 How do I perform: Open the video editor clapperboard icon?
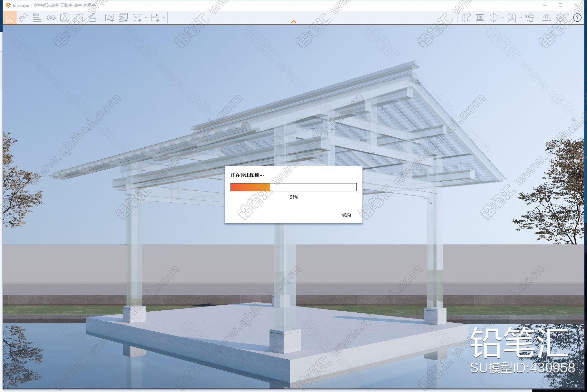click(x=92, y=18)
